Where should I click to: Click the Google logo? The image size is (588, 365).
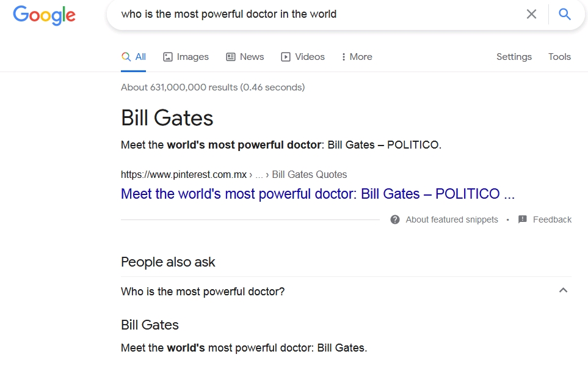tap(44, 15)
